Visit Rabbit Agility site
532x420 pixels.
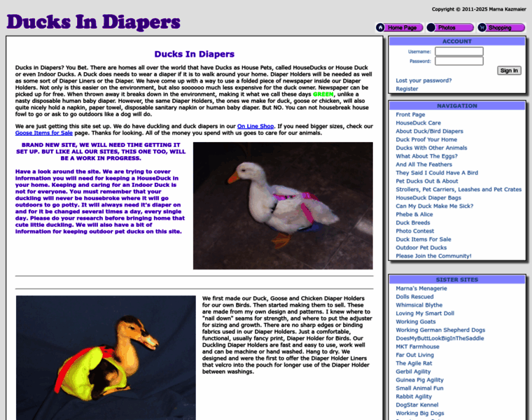(414, 397)
